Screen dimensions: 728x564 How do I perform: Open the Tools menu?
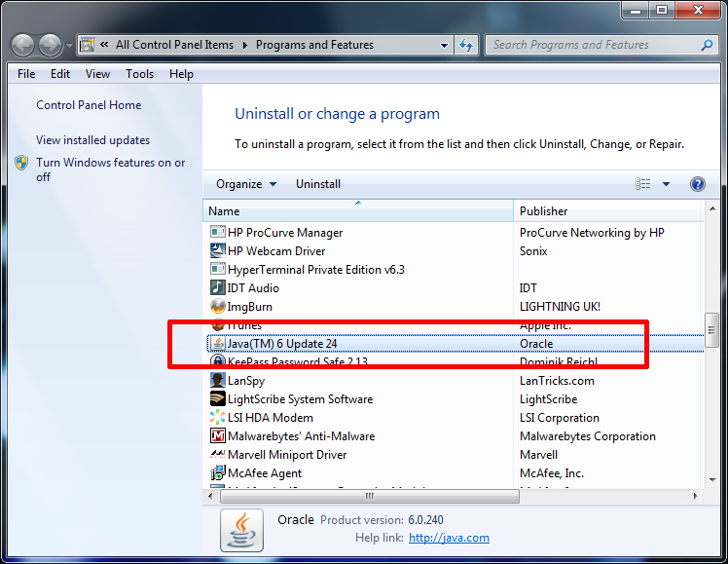(140, 74)
